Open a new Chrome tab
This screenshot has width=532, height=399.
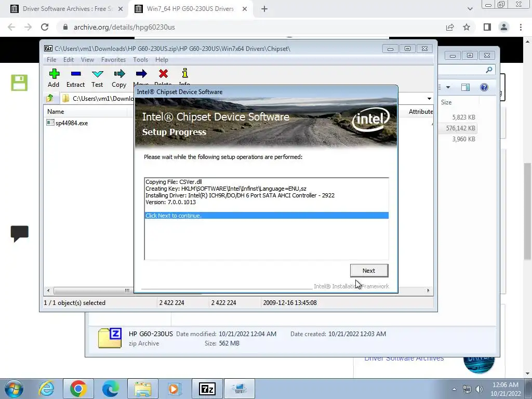[264, 9]
